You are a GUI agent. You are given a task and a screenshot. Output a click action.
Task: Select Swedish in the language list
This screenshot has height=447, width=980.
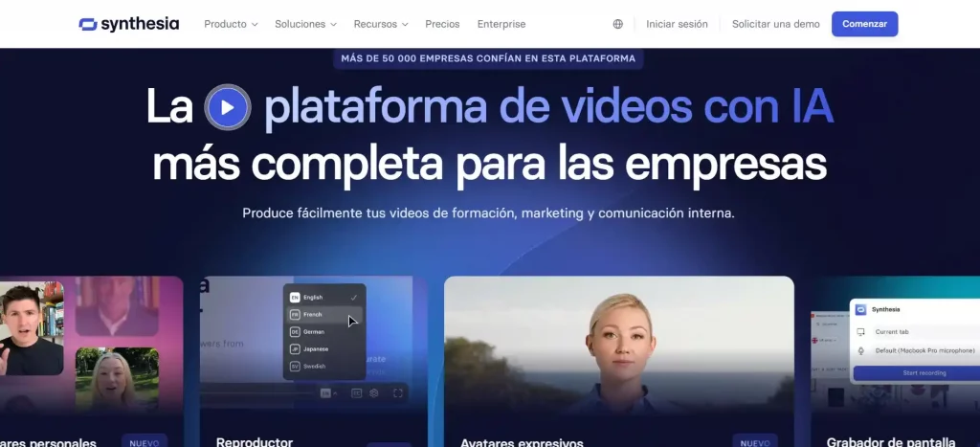point(324,367)
